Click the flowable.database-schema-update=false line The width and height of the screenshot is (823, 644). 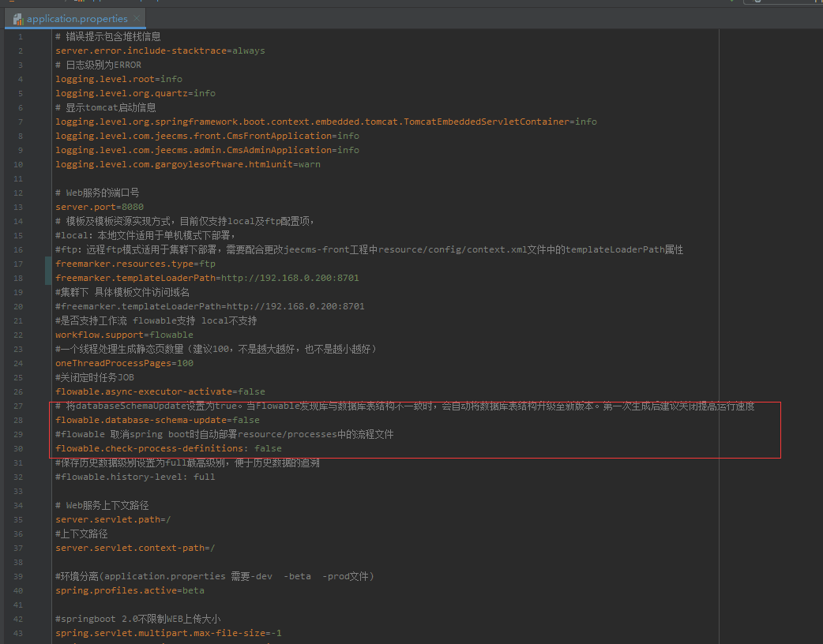pyautogui.click(x=157, y=420)
